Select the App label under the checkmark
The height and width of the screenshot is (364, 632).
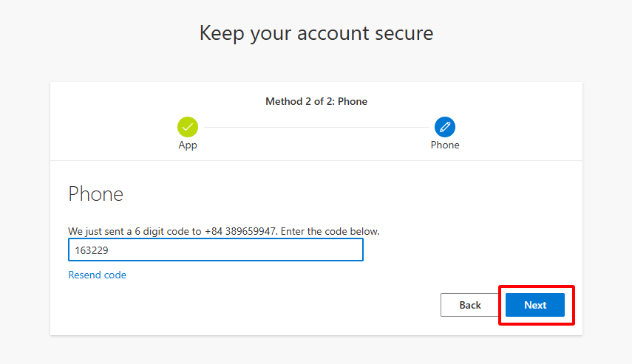[x=188, y=145]
